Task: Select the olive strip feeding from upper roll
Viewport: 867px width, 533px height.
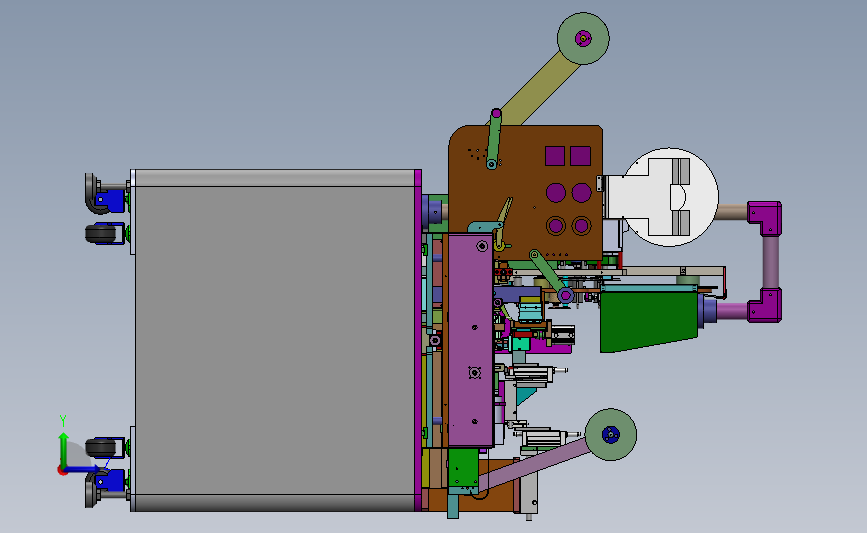Action: 537,91
